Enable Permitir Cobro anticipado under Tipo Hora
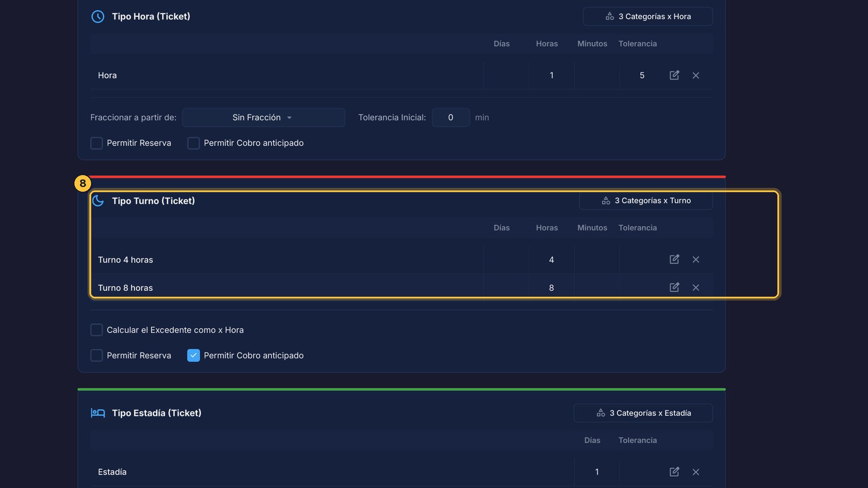Viewport: 868px width, 488px height. click(x=194, y=143)
